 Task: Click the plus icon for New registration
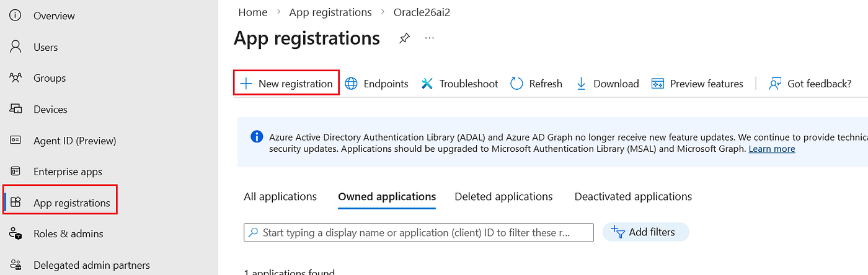(246, 84)
